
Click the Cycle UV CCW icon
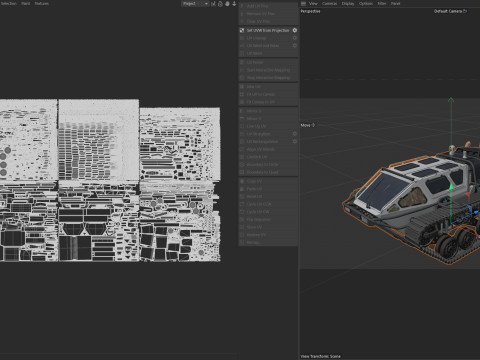242,204
